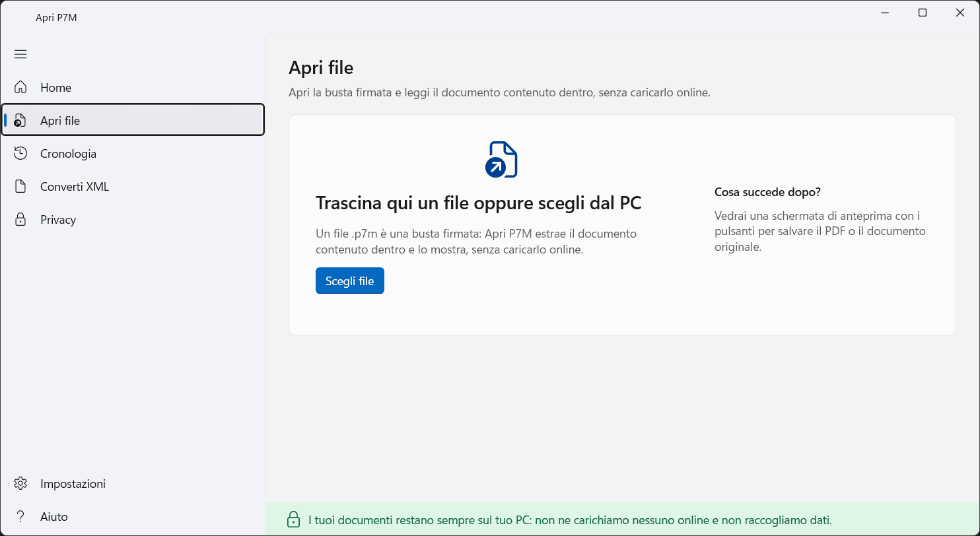
Task: Open the Aiuto label in sidebar
Action: (54, 517)
